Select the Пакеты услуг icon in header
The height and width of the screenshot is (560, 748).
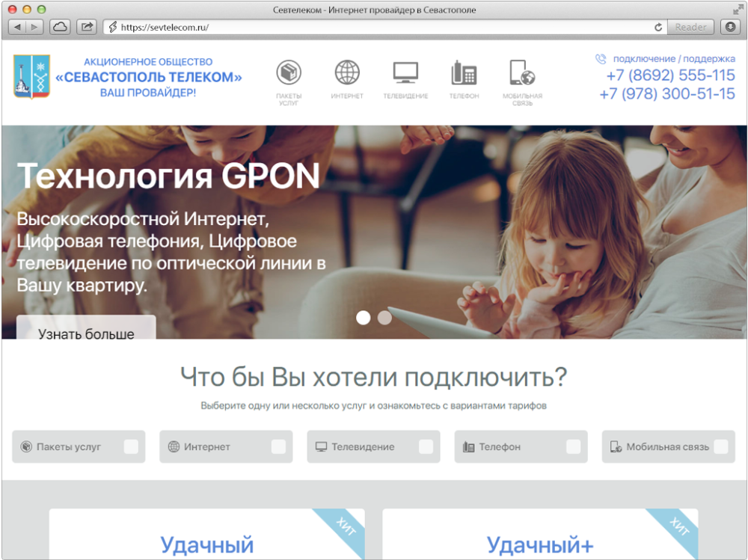[289, 71]
